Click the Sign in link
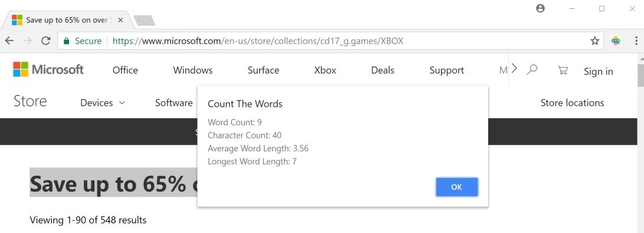The width and height of the screenshot is (644, 233). [x=599, y=72]
